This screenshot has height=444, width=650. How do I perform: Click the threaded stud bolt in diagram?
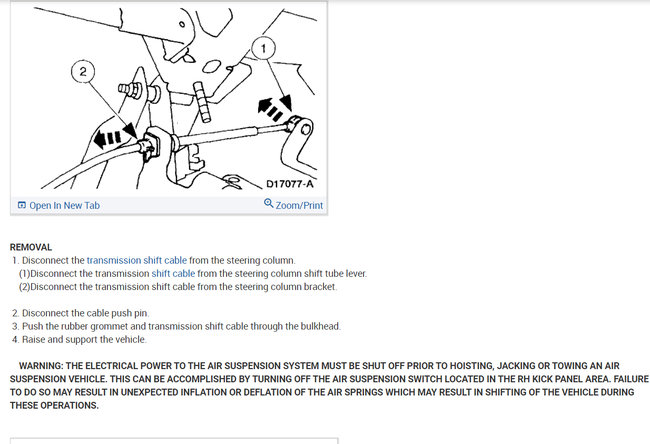click(x=130, y=90)
